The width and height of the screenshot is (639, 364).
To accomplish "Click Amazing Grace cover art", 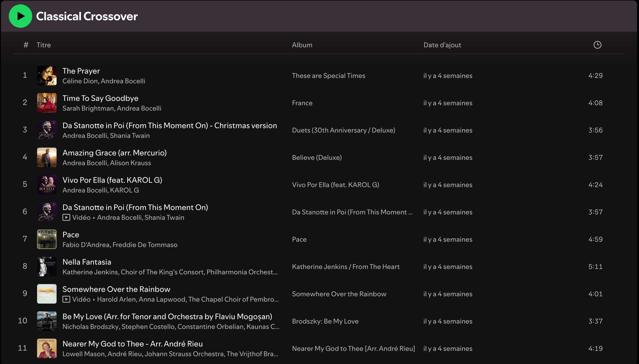I will tap(47, 157).
